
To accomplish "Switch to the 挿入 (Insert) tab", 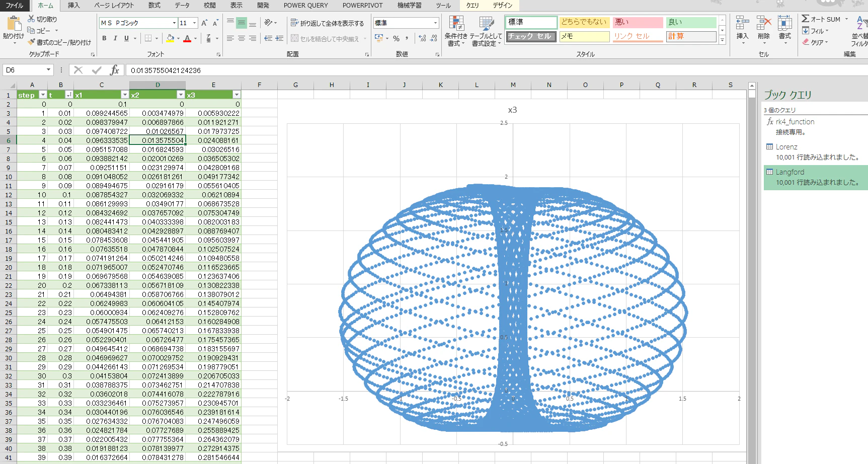I will pyautogui.click(x=73, y=6).
